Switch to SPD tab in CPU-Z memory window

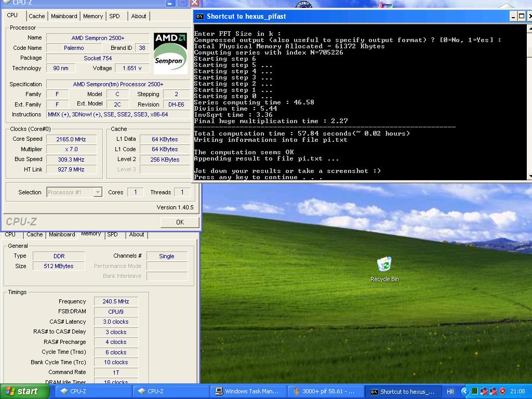point(112,234)
